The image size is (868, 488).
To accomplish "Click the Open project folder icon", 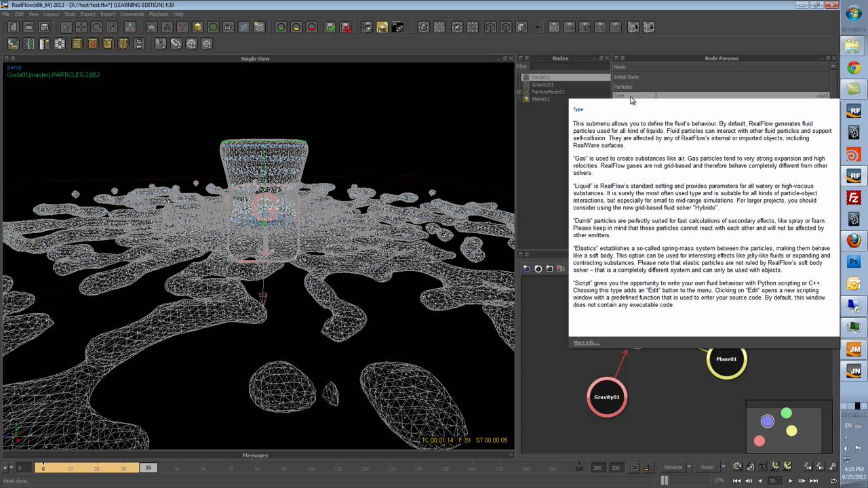I will [29, 27].
